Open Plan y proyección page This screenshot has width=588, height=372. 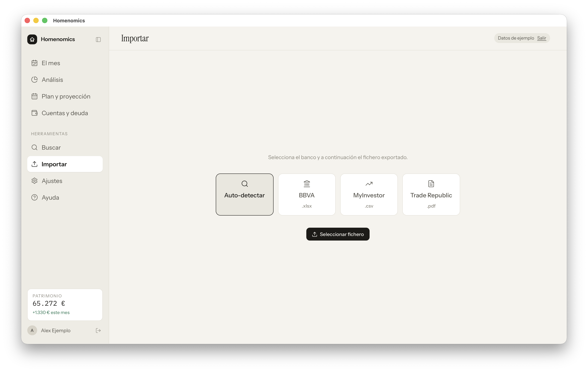click(x=65, y=96)
